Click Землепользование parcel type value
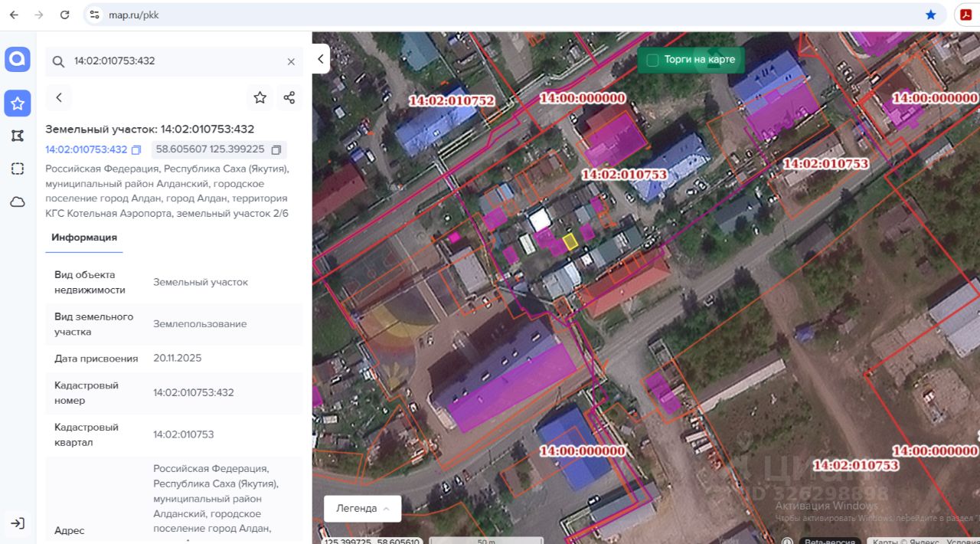This screenshot has height=544, width=980. point(200,324)
